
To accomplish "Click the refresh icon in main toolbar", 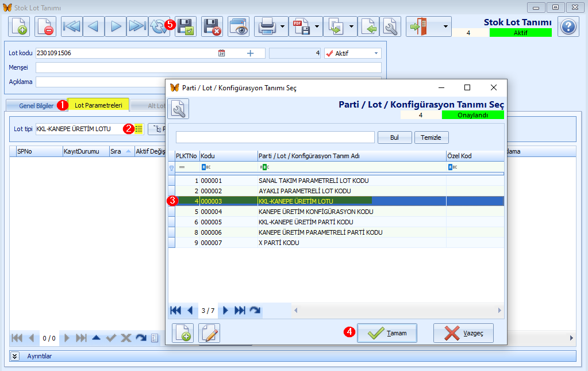I will (x=158, y=26).
